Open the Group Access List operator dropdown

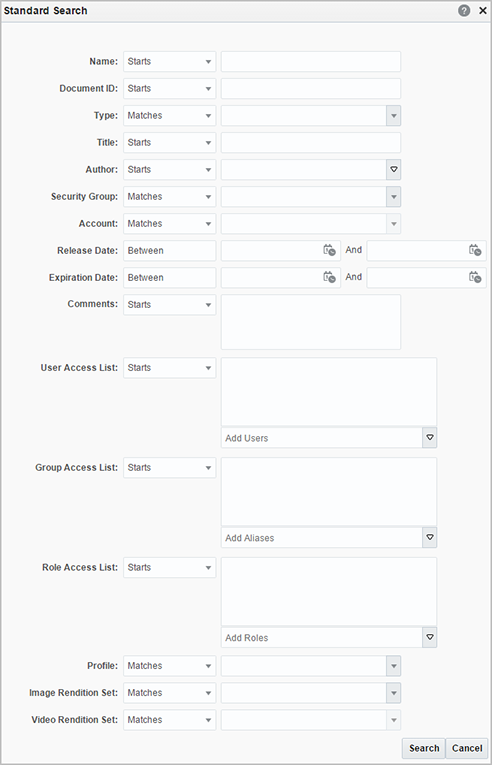(169, 467)
